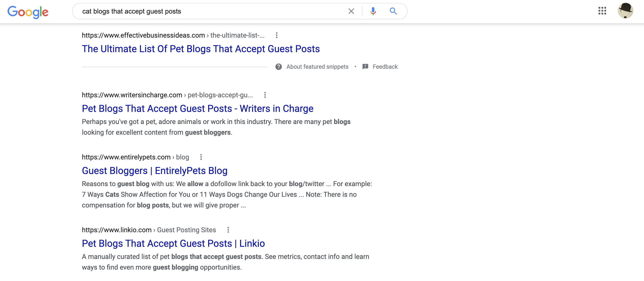Screen dimensions: 644x281
Task: Clear the search box with the X icon
Action: pos(351,11)
